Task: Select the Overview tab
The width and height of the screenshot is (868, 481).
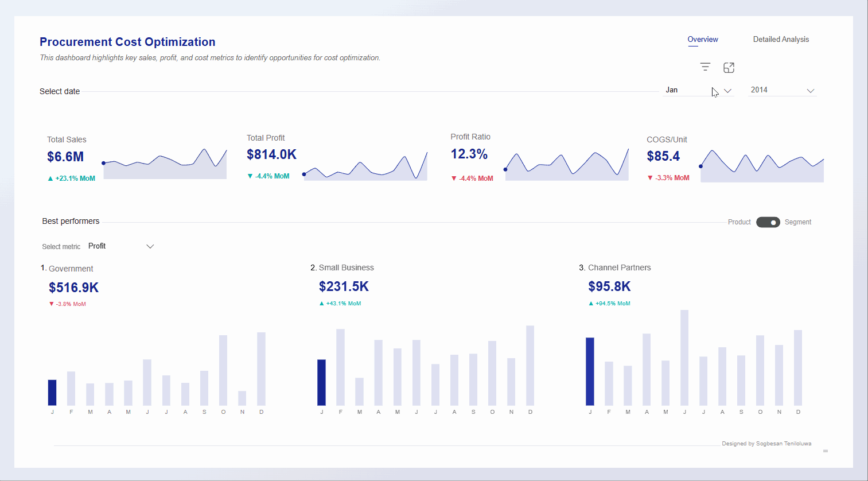Action: pyautogui.click(x=702, y=39)
